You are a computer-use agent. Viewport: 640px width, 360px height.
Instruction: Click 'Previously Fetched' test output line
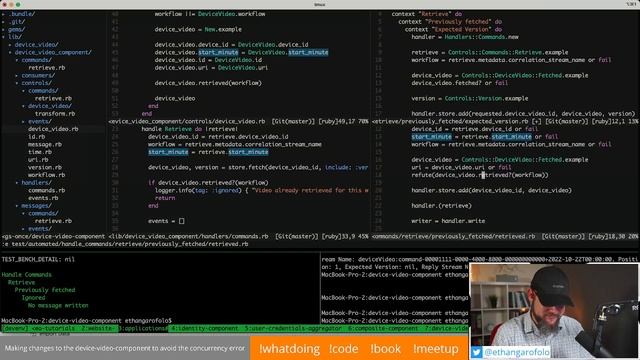[x=45, y=290]
